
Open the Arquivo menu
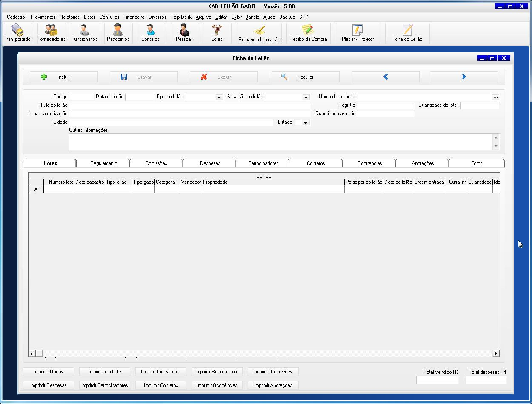tap(203, 17)
